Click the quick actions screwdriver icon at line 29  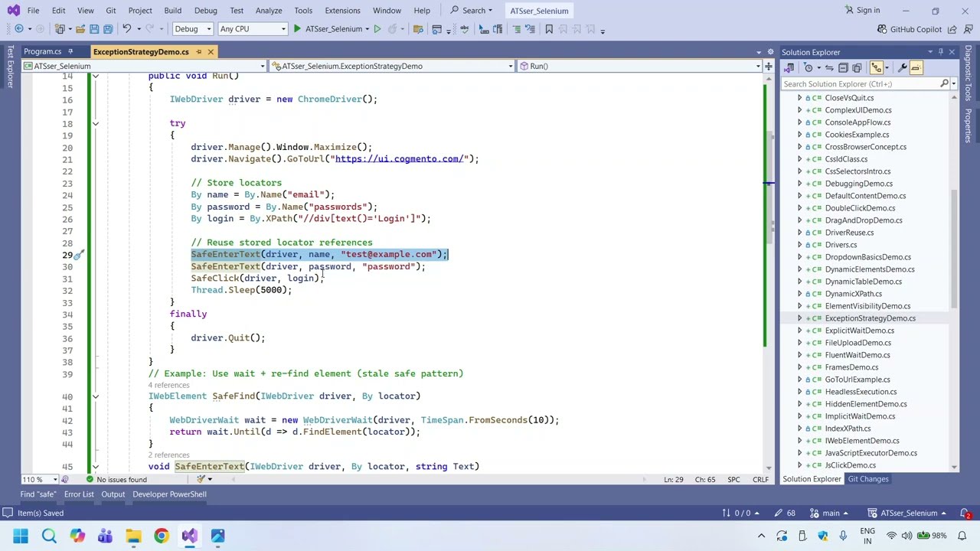(x=78, y=255)
